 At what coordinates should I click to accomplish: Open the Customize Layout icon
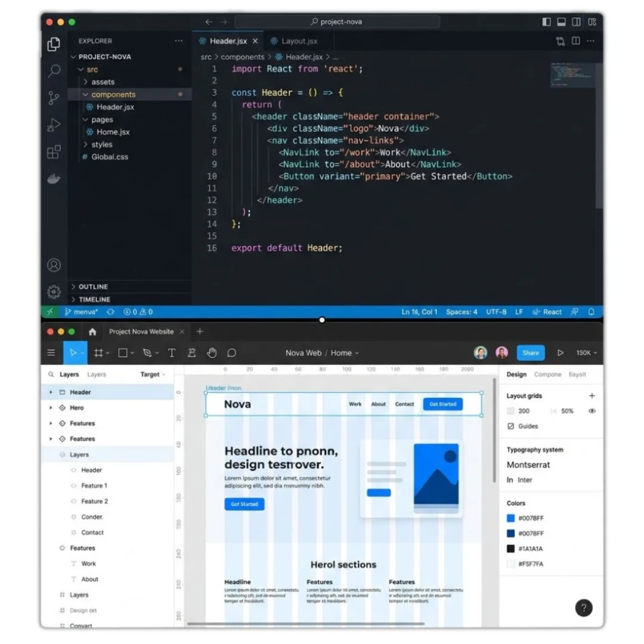click(592, 22)
